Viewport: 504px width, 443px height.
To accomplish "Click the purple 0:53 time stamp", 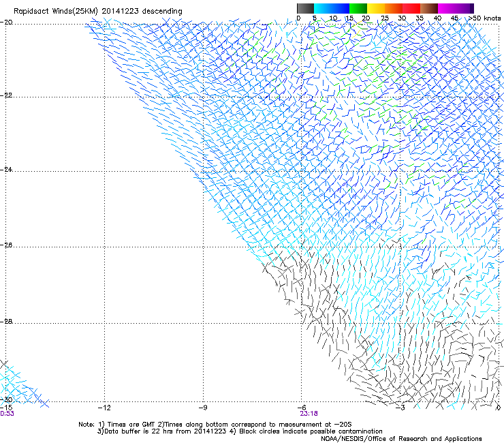I will (7, 414).
